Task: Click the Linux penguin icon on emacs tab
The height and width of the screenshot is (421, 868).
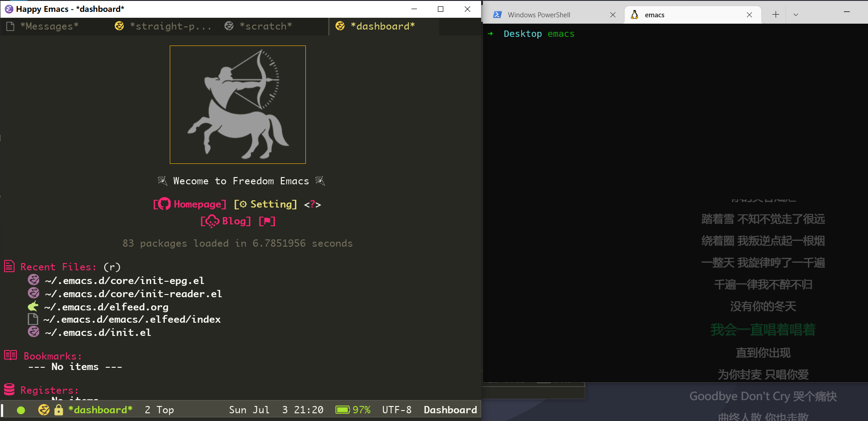Action: [635, 15]
